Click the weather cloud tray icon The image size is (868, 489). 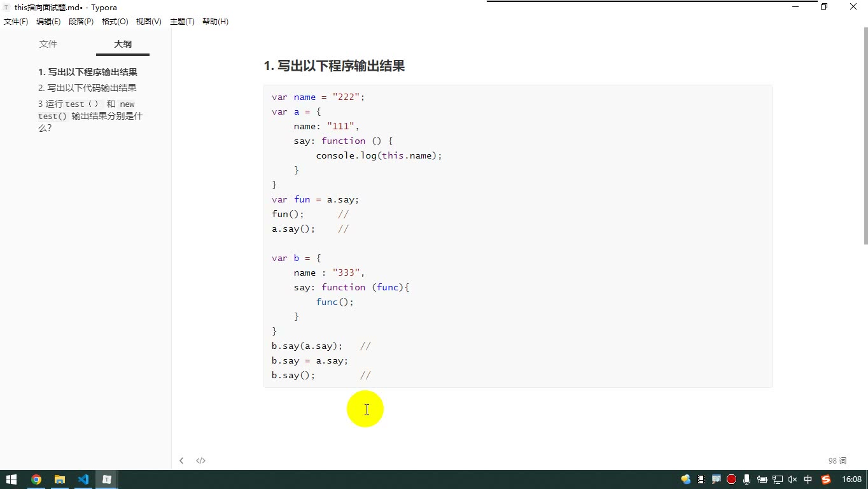click(x=685, y=479)
